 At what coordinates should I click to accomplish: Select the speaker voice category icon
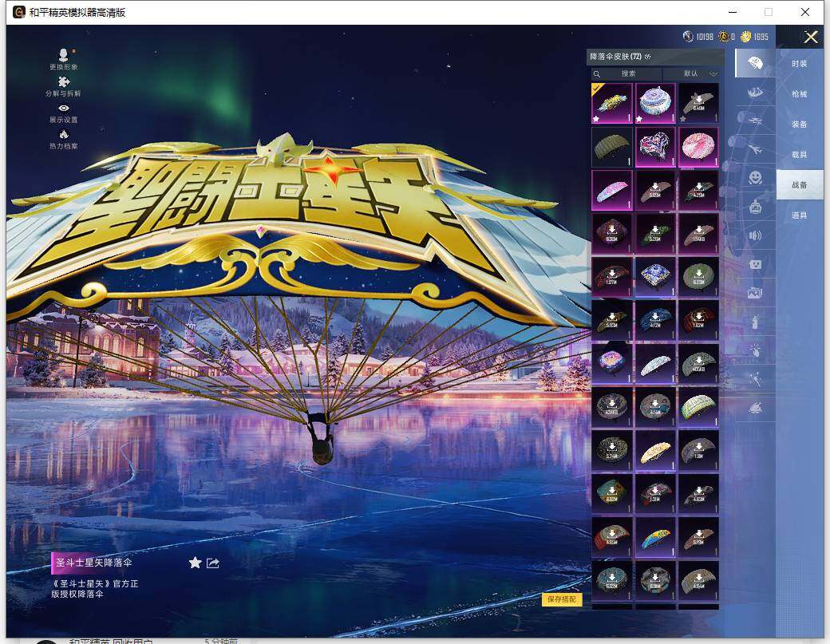click(755, 235)
